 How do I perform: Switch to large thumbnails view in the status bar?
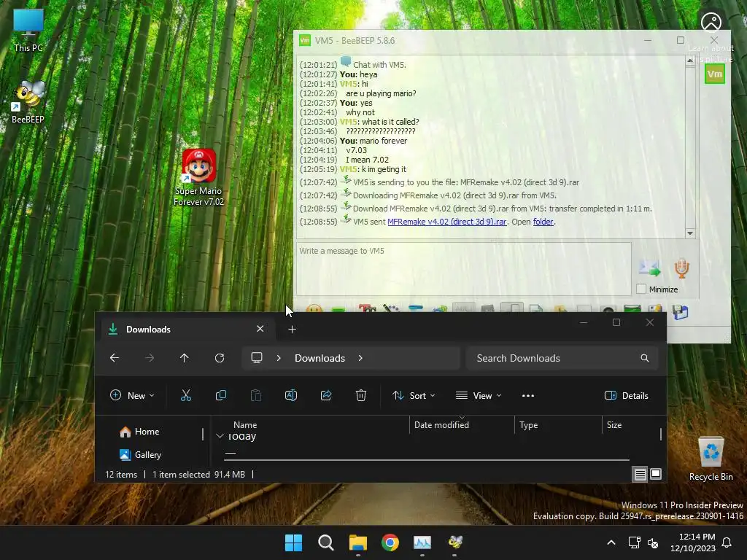coord(656,474)
